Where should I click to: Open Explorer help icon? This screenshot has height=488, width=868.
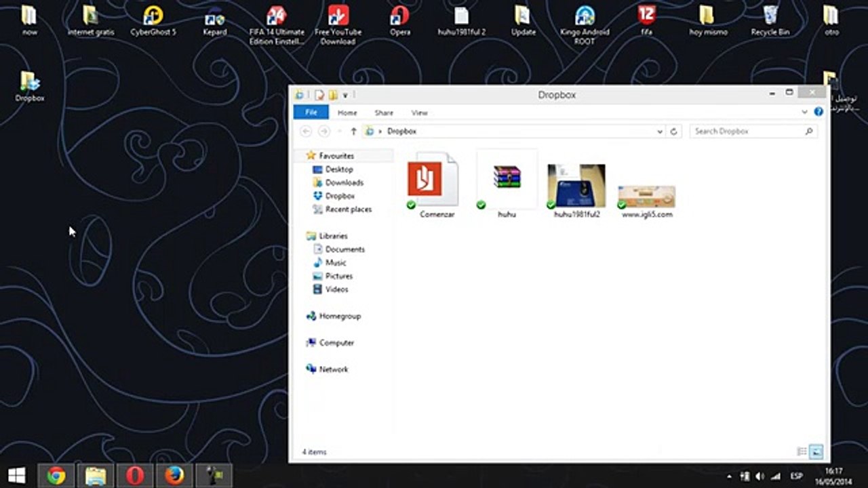click(818, 112)
